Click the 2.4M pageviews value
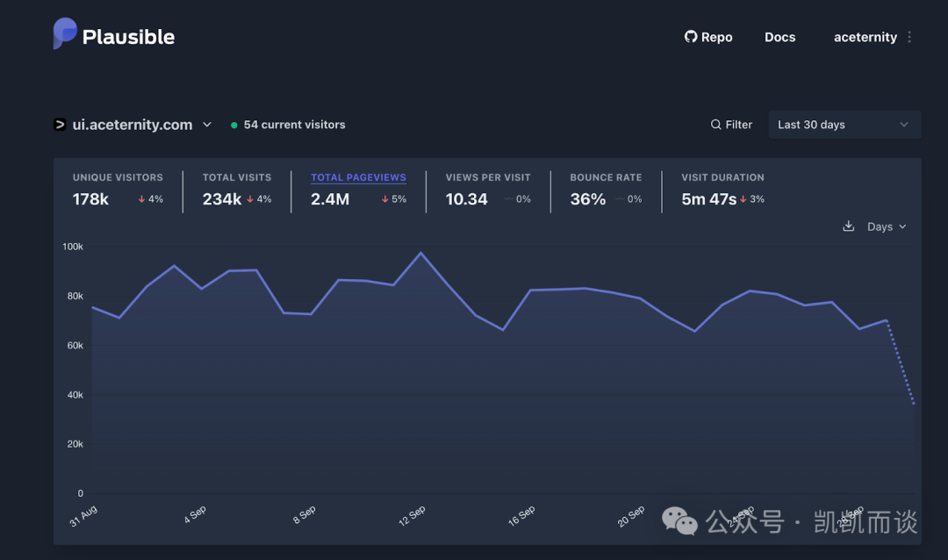948x560 pixels. (x=330, y=199)
